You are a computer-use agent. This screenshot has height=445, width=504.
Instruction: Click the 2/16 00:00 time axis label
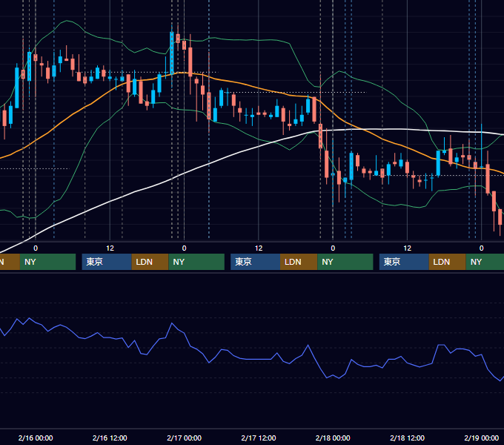click(x=36, y=438)
